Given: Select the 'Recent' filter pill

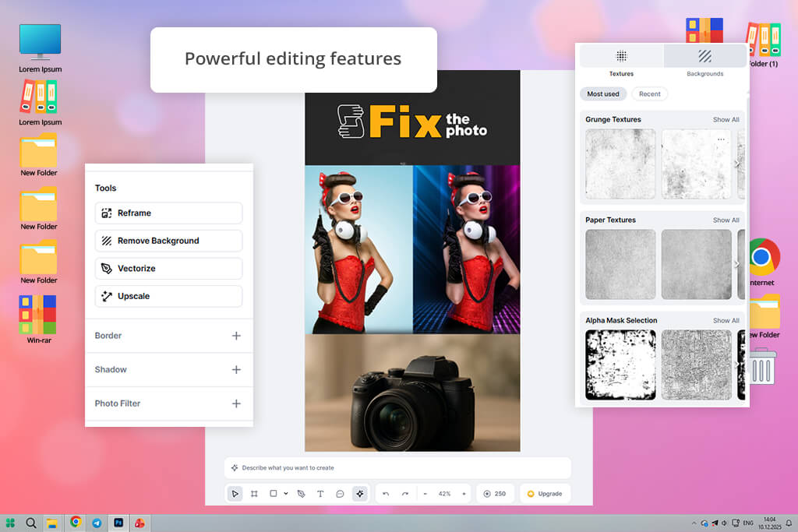Looking at the screenshot, I should pos(649,94).
